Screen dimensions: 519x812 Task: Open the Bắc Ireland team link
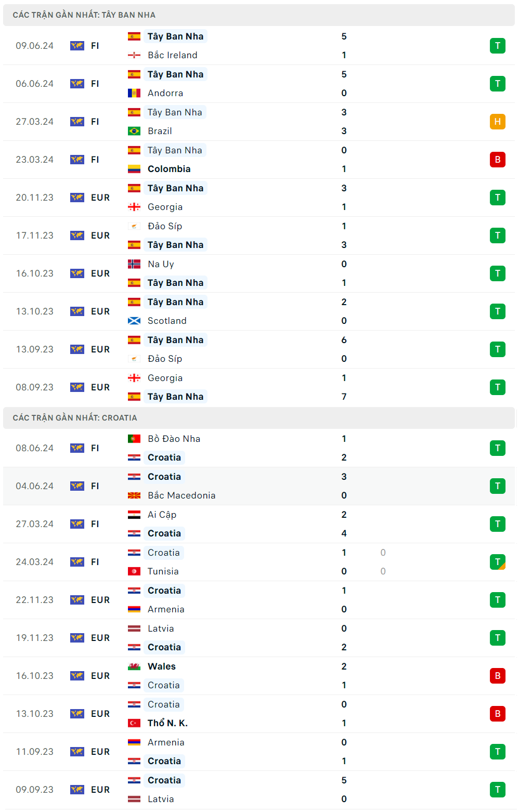pos(172,55)
